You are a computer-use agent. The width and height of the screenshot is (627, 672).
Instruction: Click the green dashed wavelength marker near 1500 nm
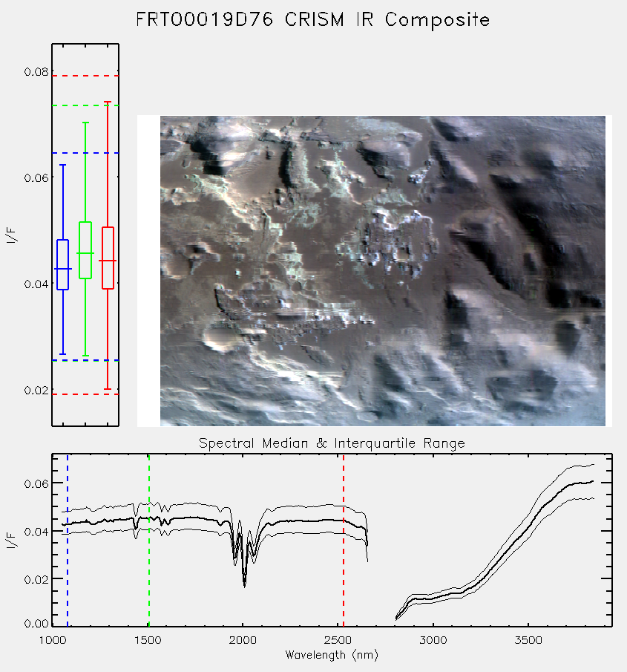[x=149, y=540]
